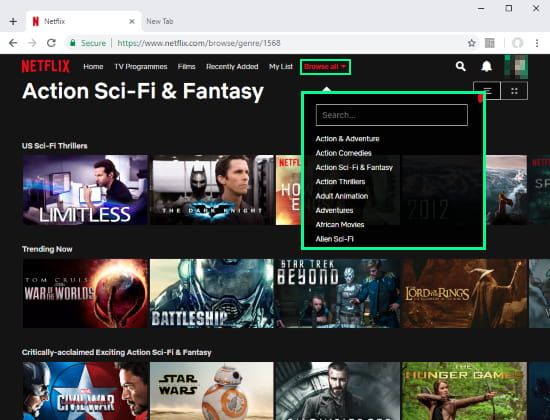This screenshot has height=420, width=550.
Task: Select Action Comedies genre
Action: 343,153
